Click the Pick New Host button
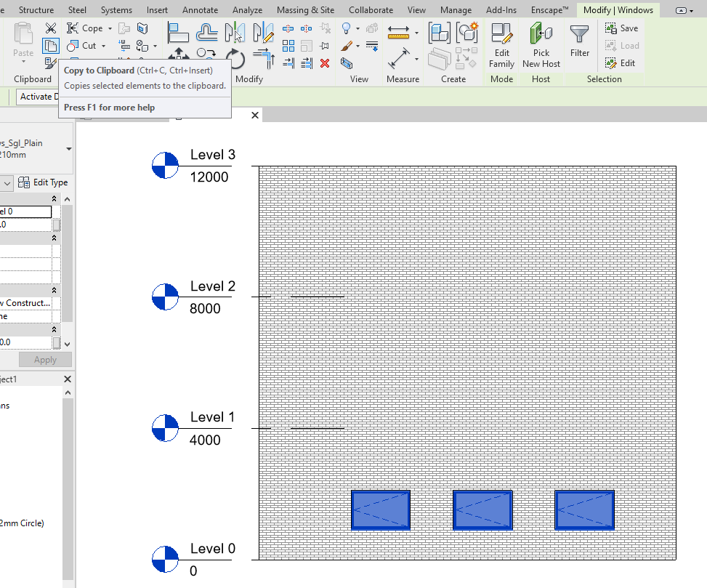Screen dimensions: 707x588 tap(541, 46)
